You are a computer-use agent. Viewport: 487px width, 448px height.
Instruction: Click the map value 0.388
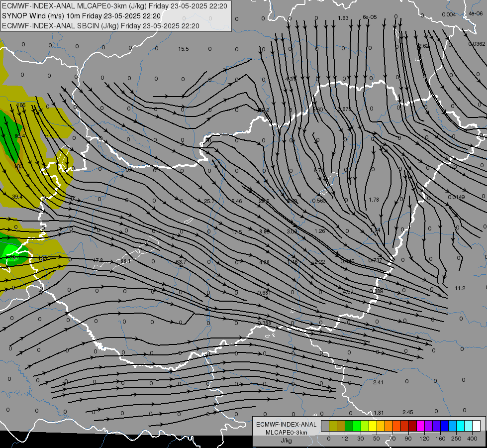coord(264,324)
